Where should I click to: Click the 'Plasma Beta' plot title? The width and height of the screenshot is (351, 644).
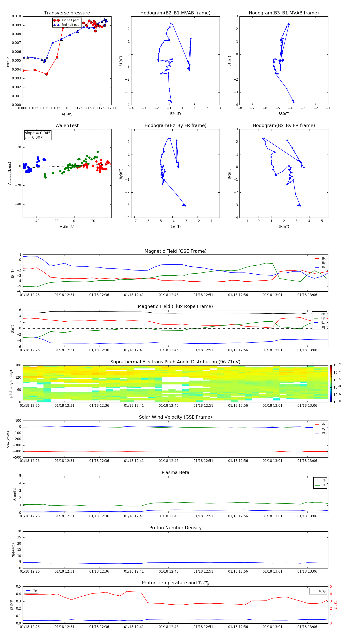click(x=175, y=472)
